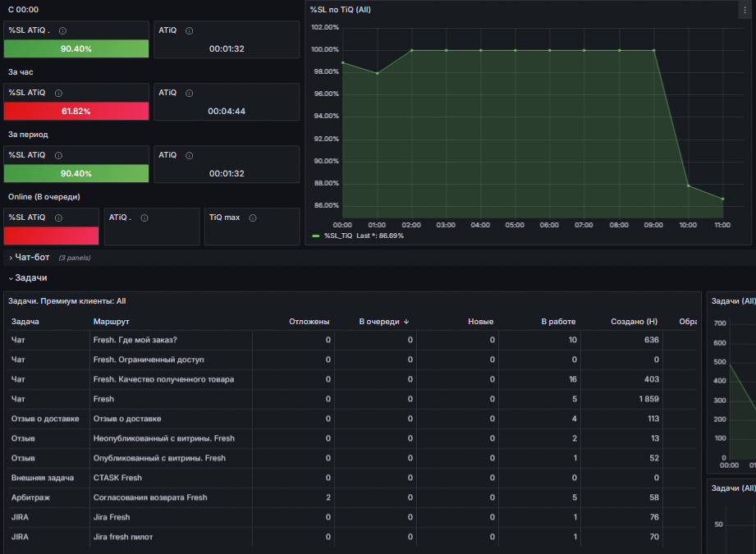Select the Согласования возврата Fresh row
Image resolution: width=756 pixels, height=554 pixels.
352,497
